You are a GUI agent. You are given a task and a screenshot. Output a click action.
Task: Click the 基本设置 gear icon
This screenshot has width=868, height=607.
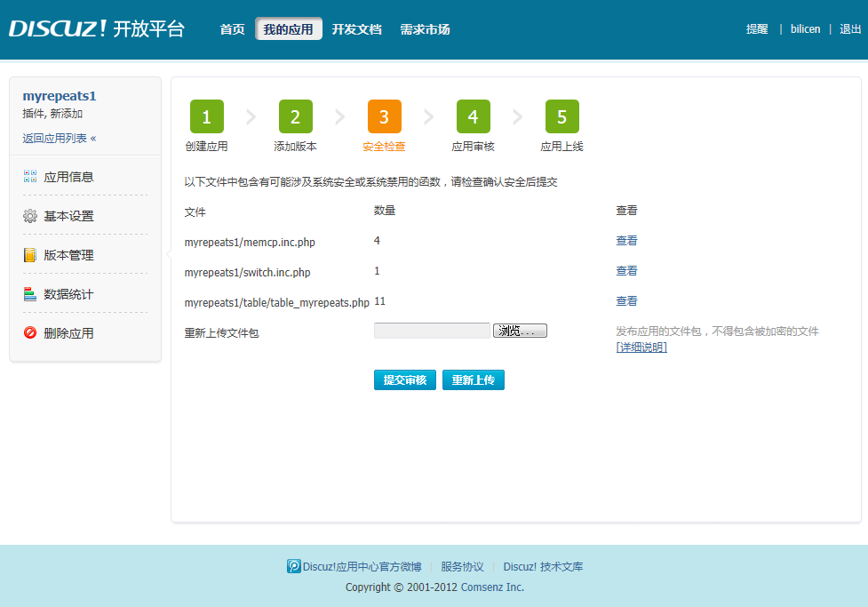point(30,216)
